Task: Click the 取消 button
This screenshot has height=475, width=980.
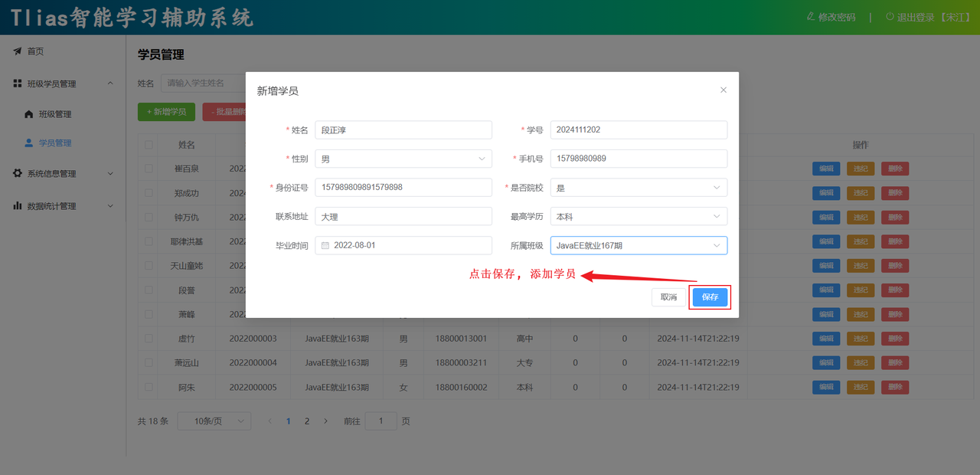Action: (668, 297)
